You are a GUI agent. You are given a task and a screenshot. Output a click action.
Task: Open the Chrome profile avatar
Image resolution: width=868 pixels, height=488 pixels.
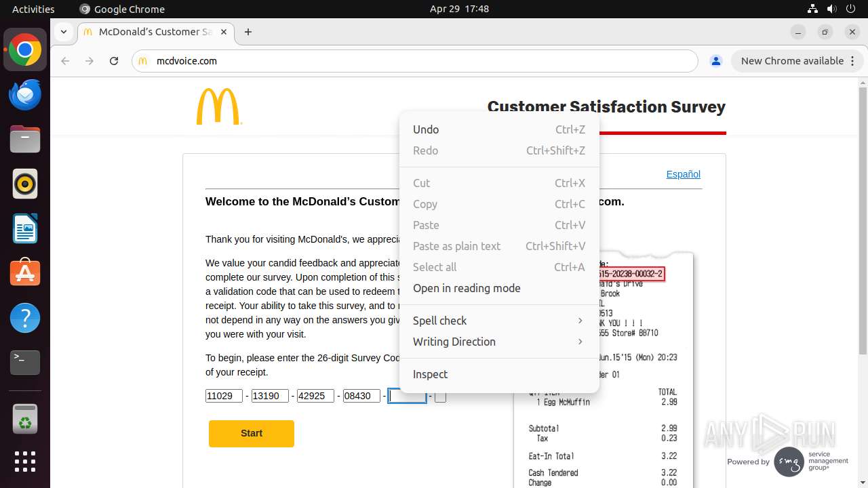coord(715,61)
